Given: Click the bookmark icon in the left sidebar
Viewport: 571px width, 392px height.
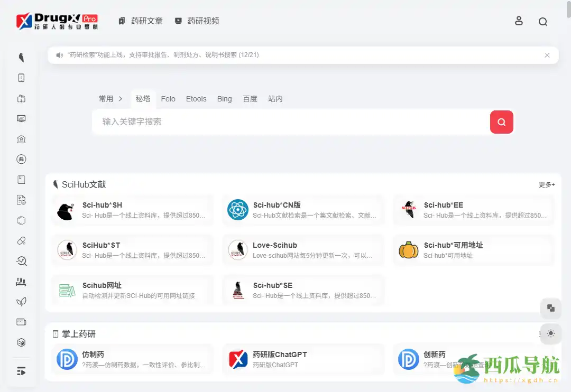Looking at the screenshot, I should click(21, 180).
